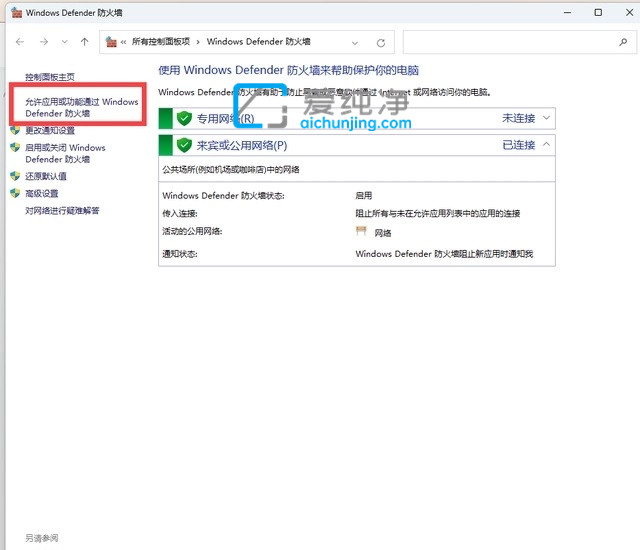Open 高级设置 link
The width and height of the screenshot is (640, 550).
point(42,193)
